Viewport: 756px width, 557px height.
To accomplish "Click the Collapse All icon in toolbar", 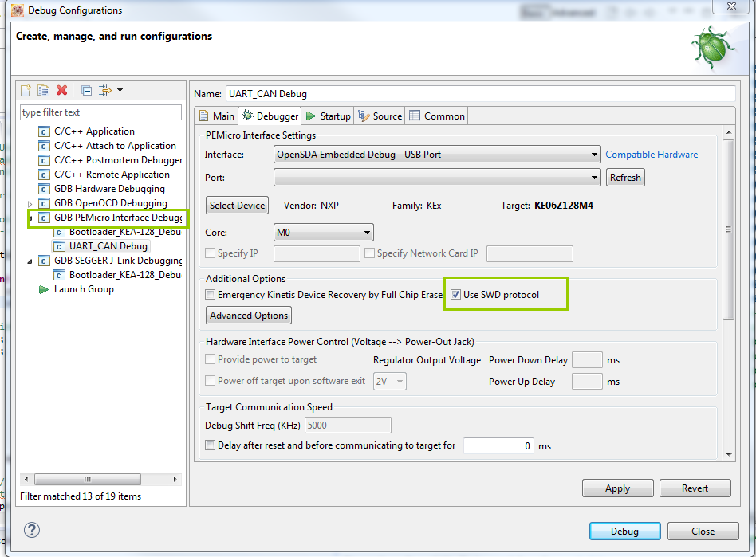I will tap(86, 90).
